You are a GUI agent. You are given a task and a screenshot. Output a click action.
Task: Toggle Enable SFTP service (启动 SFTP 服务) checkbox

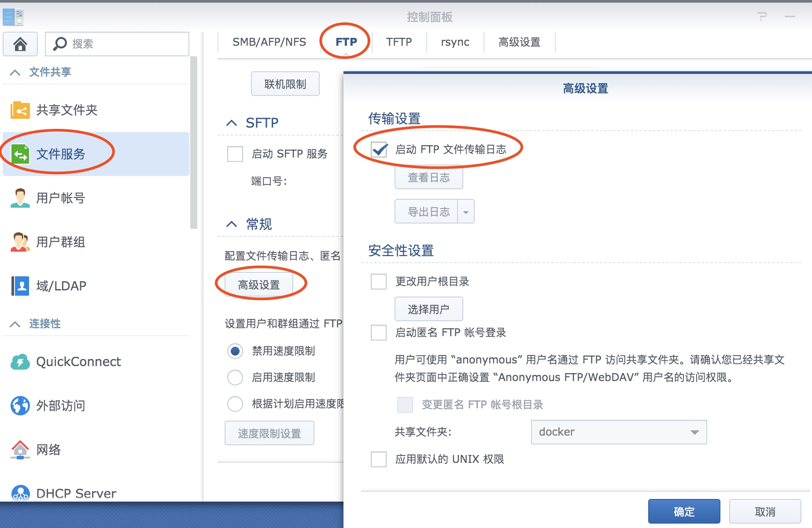[235, 154]
